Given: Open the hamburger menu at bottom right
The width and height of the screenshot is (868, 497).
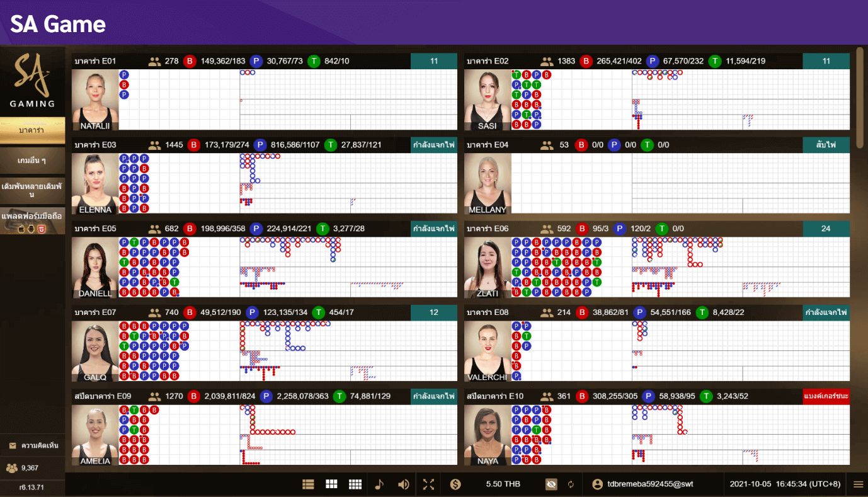Looking at the screenshot, I should coord(858,484).
